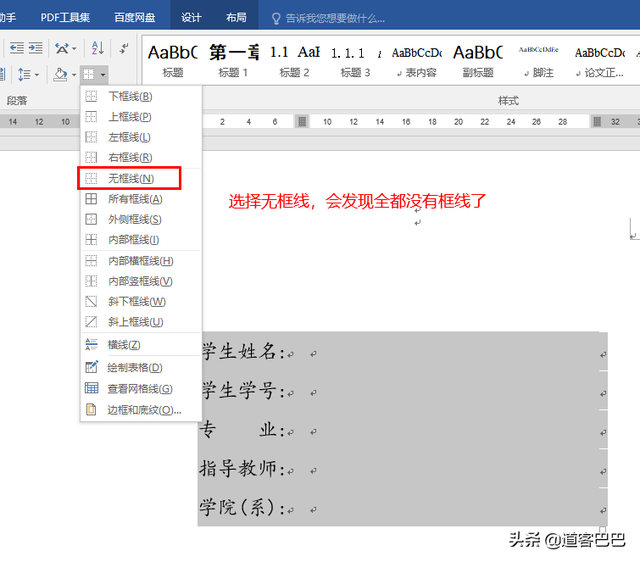Apply the 标题 2 style
The height and width of the screenshot is (562, 640).
(x=294, y=61)
